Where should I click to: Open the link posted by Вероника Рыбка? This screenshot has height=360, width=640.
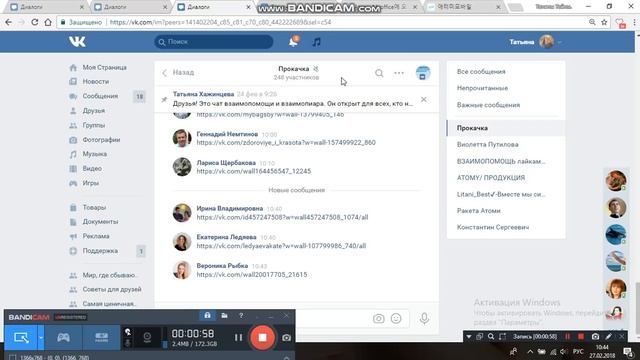(252, 275)
